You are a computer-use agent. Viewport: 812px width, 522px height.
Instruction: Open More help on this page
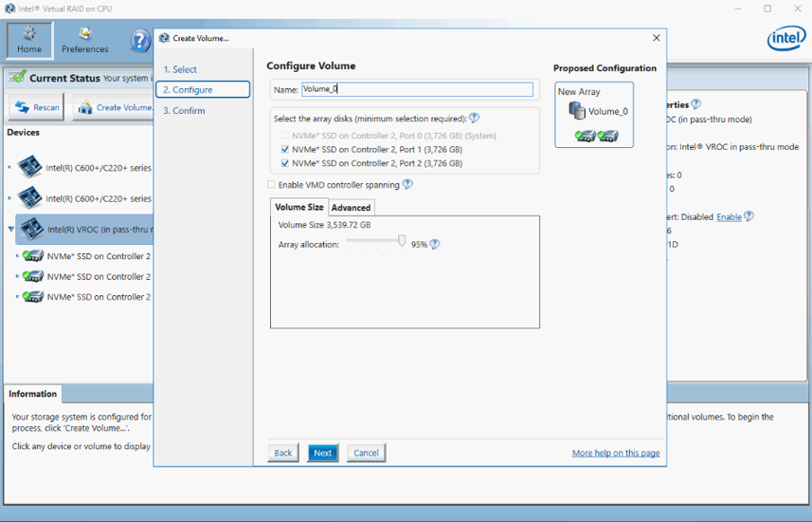tap(616, 453)
